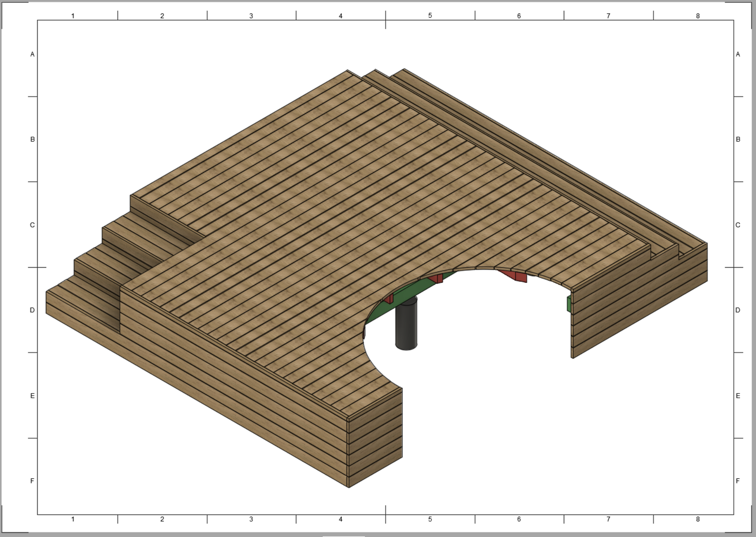Click column number 5 in the top border
Screen dimensions: 756x537
[x=430, y=15]
